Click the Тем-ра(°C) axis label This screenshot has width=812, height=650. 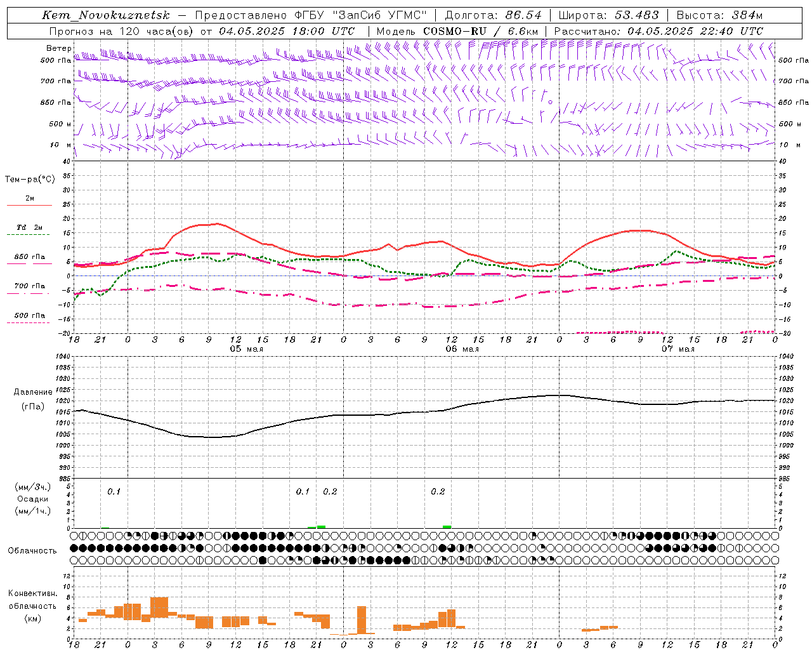click(x=30, y=180)
